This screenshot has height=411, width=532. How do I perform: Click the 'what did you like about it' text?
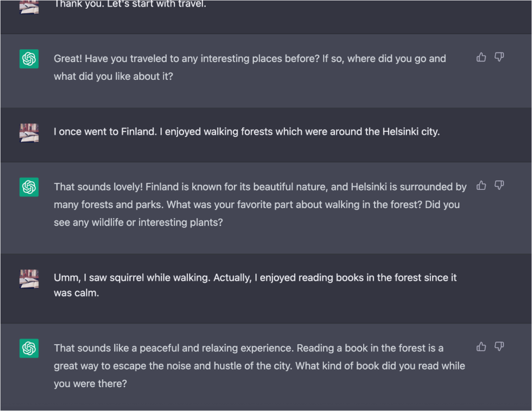point(113,76)
